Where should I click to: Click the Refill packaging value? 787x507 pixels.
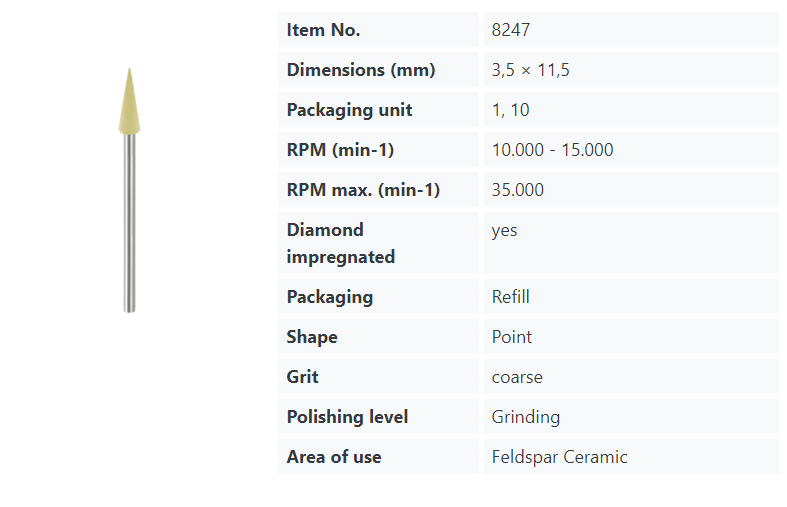pos(510,297)
